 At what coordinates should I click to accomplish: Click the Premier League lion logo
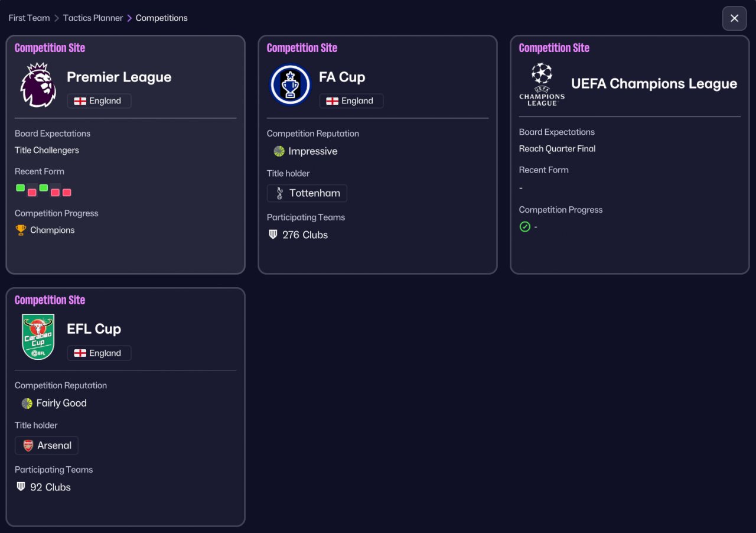point(38,85)
